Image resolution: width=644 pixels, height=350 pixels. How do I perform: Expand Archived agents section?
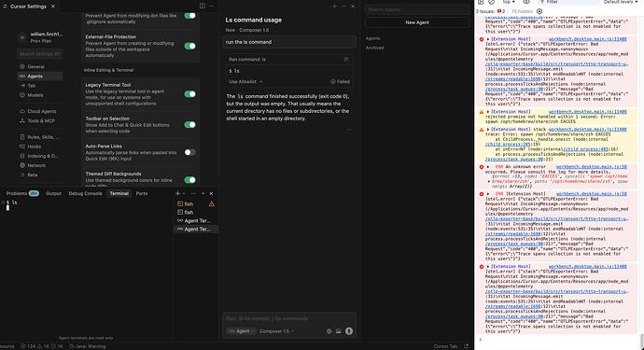click(x=374, y=48)
